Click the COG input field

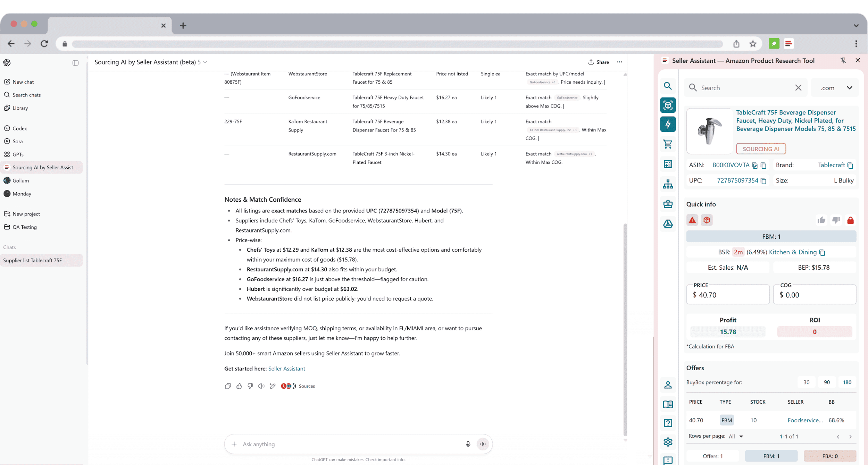814,295
